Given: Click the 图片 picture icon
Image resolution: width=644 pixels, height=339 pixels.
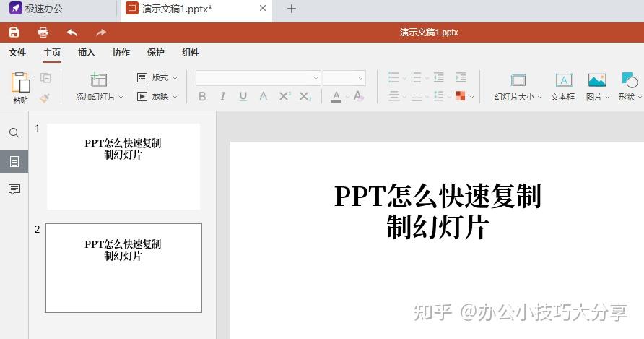Looking at the screenshot, I should pos(597,80).
